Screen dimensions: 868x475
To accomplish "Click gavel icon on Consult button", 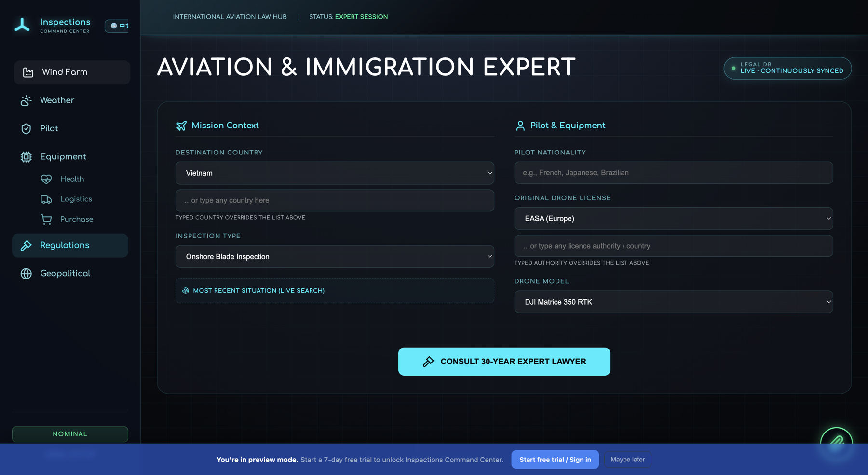I will click(x=428, y=362).
